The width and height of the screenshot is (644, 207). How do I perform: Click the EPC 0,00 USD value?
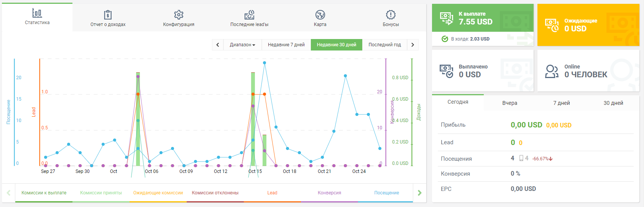(523, 189)
